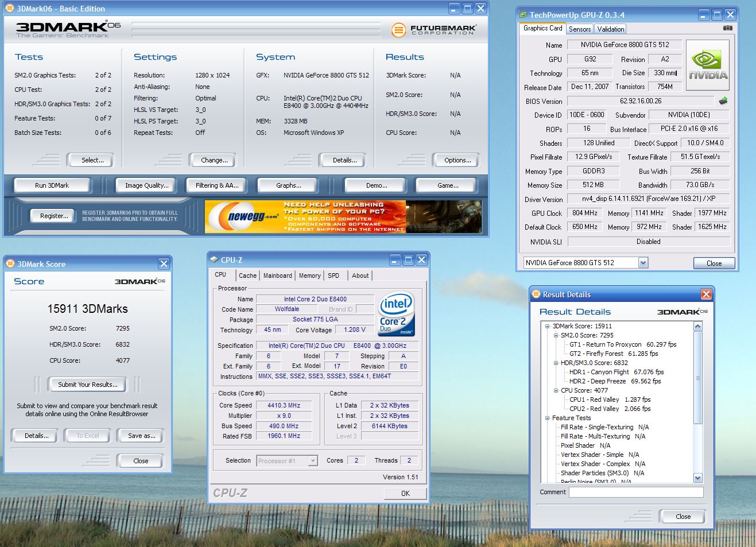Open the Mainboard tab in CPU-Z
The width and height of the screenshot is (756, 547).
277,276
